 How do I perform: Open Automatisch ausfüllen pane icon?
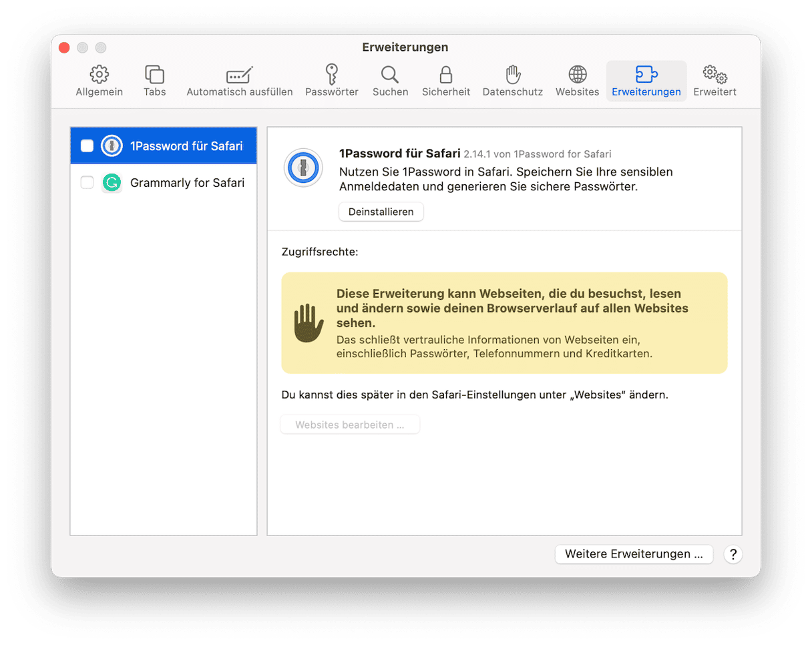point(239,74)
